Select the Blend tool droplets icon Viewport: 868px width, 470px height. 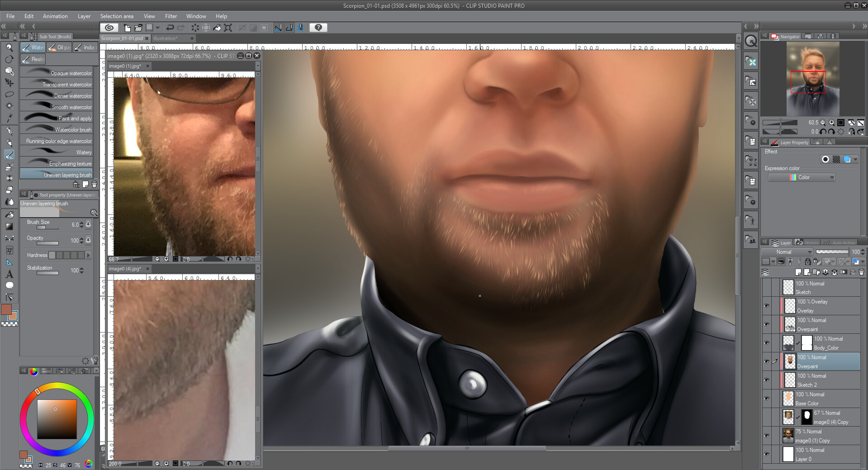coord(9,202)
